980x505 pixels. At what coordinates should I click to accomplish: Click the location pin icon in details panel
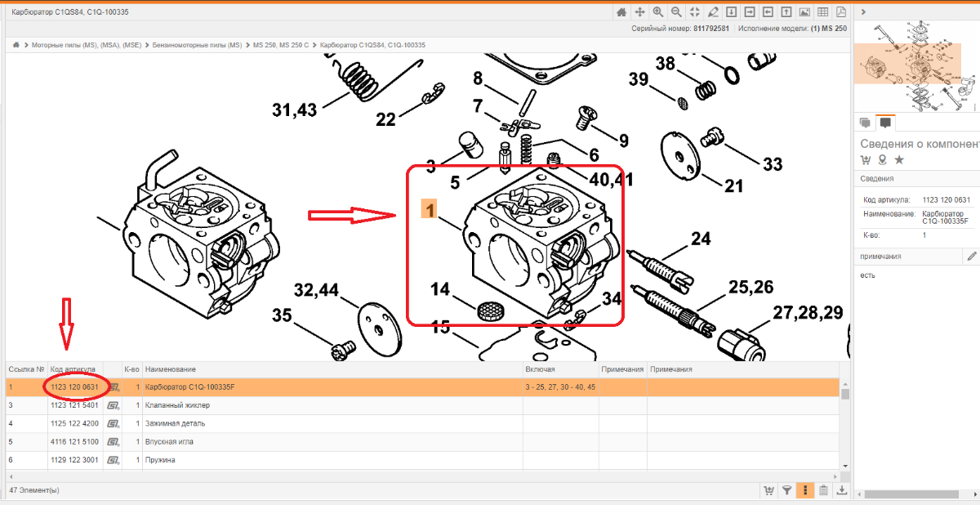click(883, 159)
